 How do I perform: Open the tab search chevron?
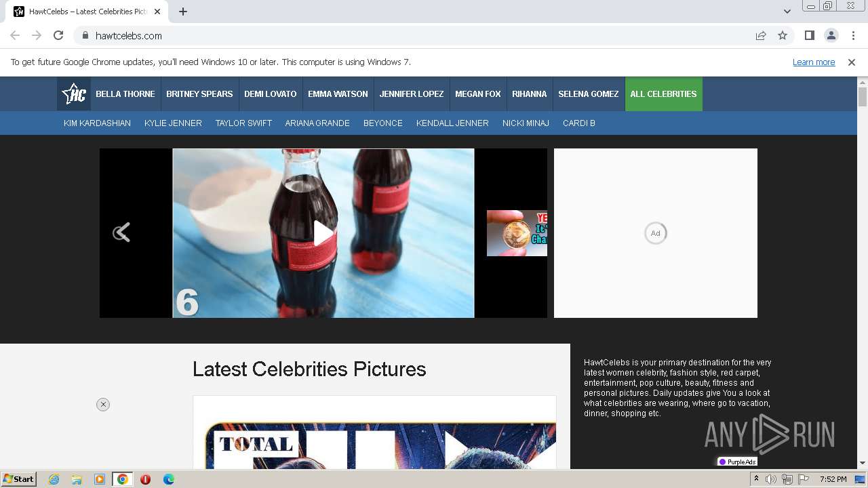coord(787,12)
